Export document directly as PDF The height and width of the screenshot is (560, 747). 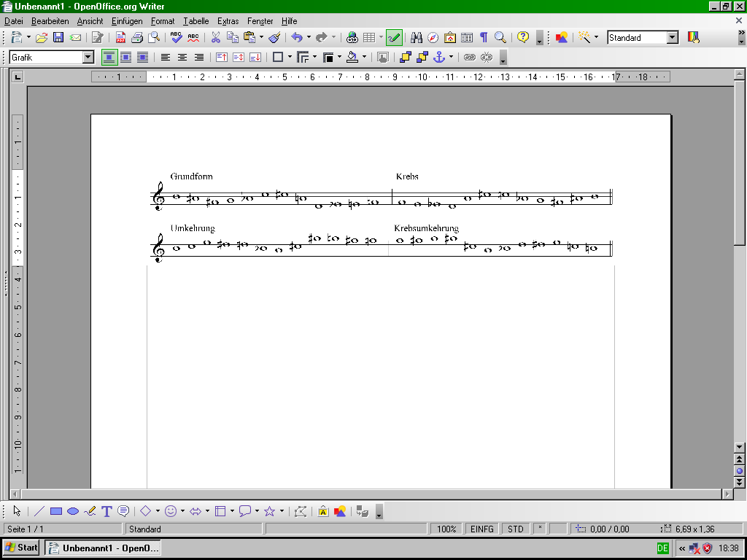(120, 38)
